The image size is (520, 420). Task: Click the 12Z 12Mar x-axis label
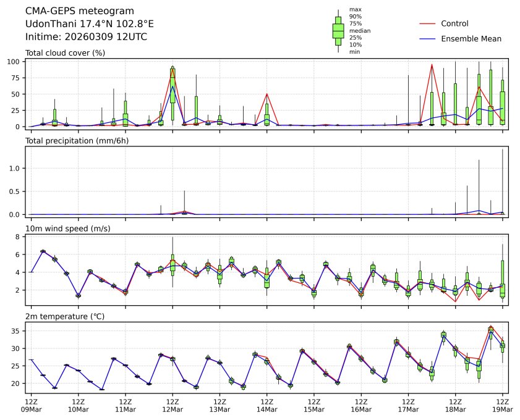(x=173, y=405)
